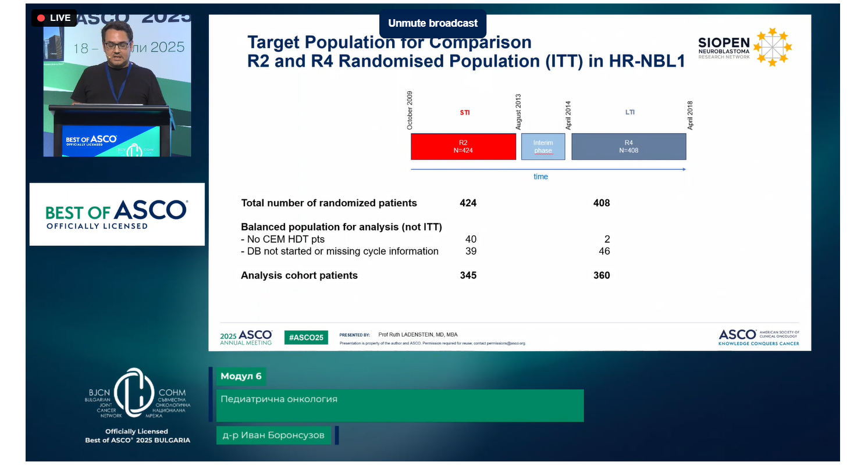
Task: Click the red R2 N=424 block
Action: pyautogui.click(x=463, y=146)
